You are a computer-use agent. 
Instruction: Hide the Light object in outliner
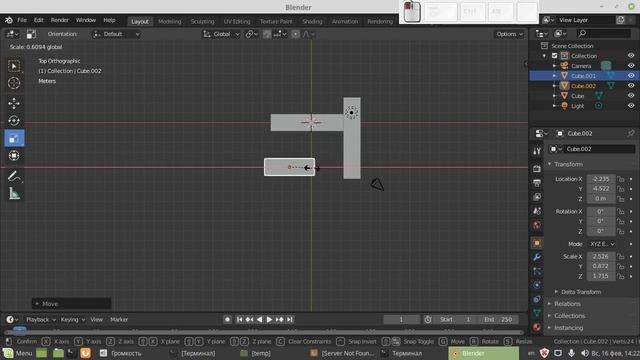coord(631,106)
